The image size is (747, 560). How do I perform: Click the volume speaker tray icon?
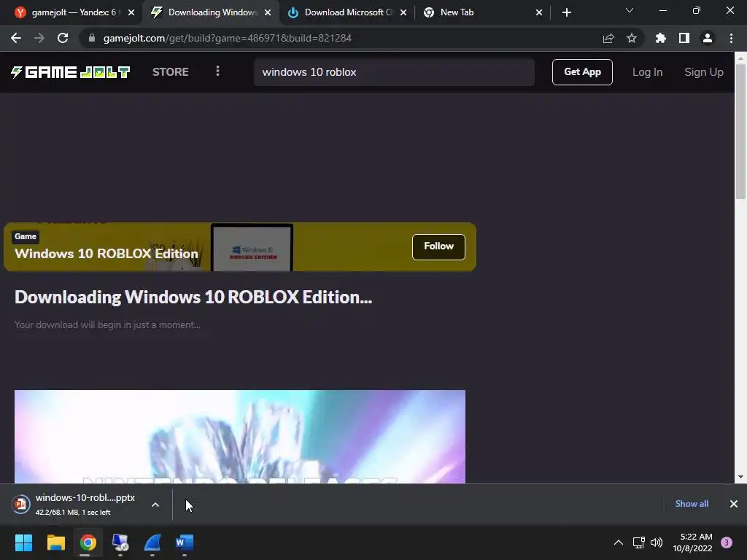point(657,542)
